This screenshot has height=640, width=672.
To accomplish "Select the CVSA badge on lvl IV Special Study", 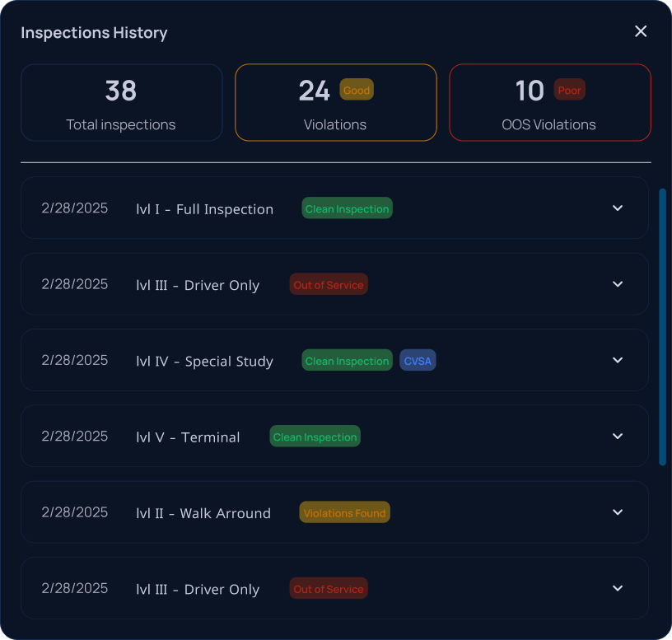I will pyautogui.click(x=418, y=360).
